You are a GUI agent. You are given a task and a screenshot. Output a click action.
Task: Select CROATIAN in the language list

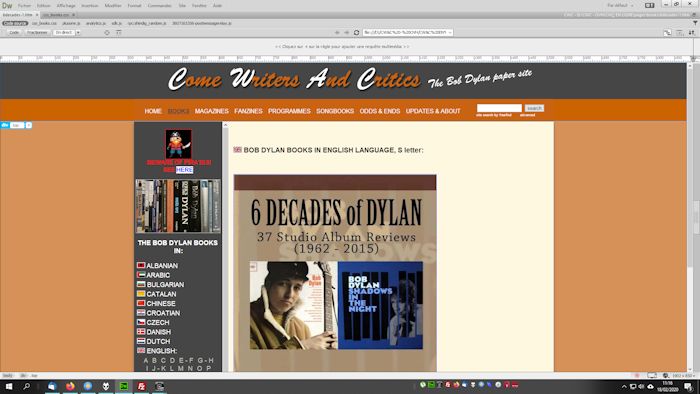163,313
